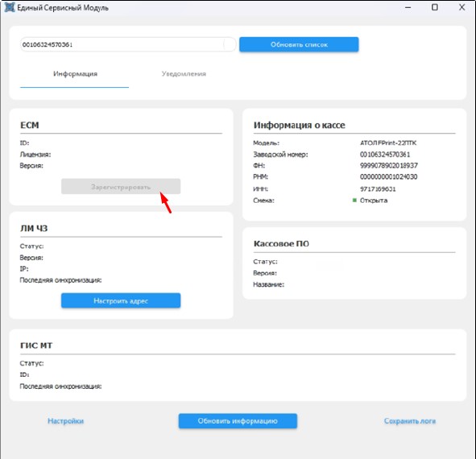476x459 pixels.
Task: Open the Уведомления tab
Action: (184, 74)
